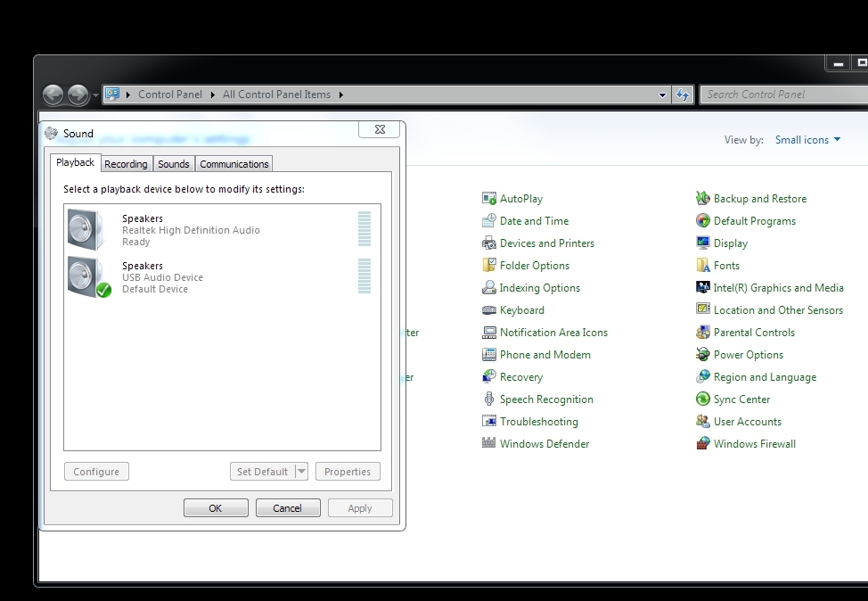Viewport: 868px width, 601px height.
Task: Open the Date and Time link
Action: [x=534, y=221]
